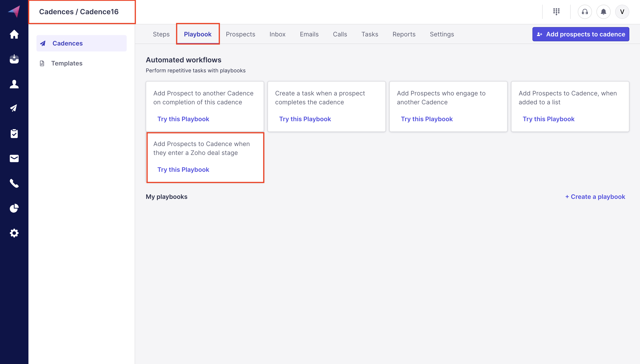The height and width of the screenshot is (364, 640).
Task: Click the paper plane cadences sidebar icon
Action: click(14, 108)
